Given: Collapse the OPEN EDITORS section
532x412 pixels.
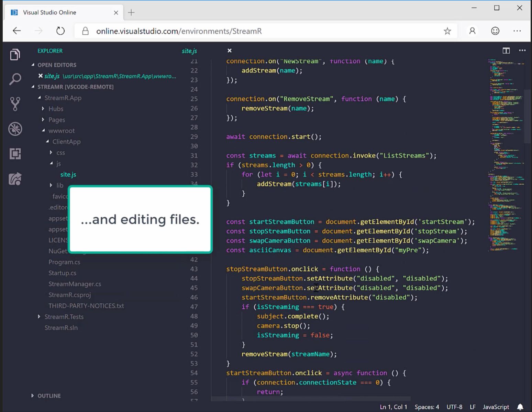Looking at the screenshot, I should point(33,65).
